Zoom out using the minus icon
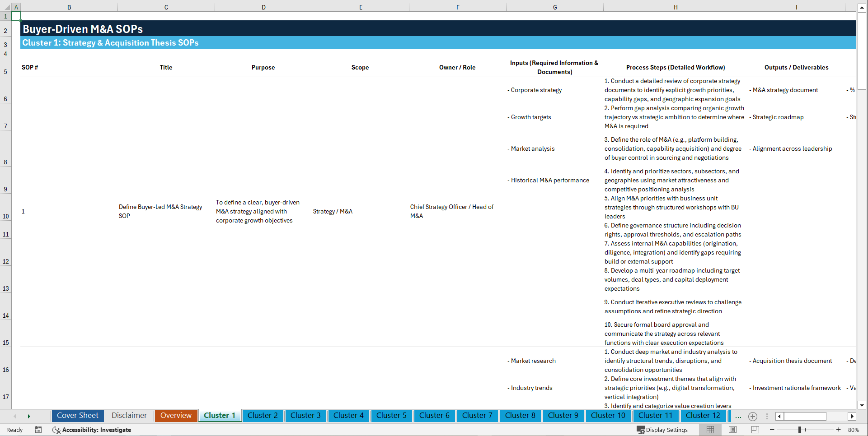Image resolution: width=868 pixels, height=436 pixels. [772, 430]
